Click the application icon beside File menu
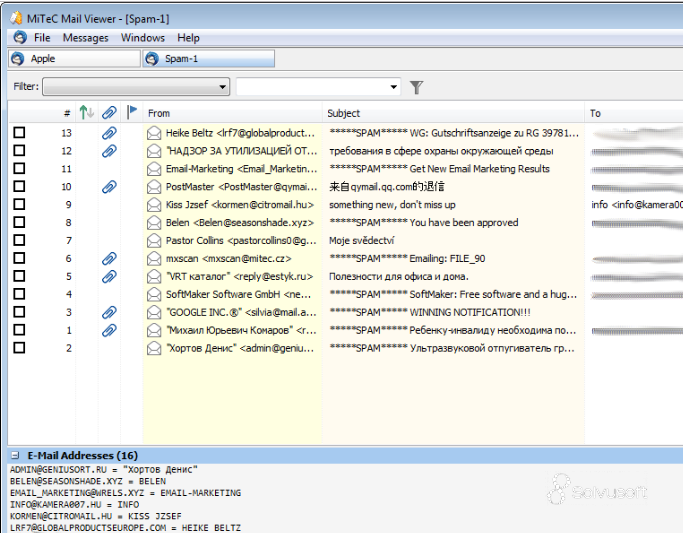Image resolution: width=683 pixels, height=533 pixels. point(20,37)
